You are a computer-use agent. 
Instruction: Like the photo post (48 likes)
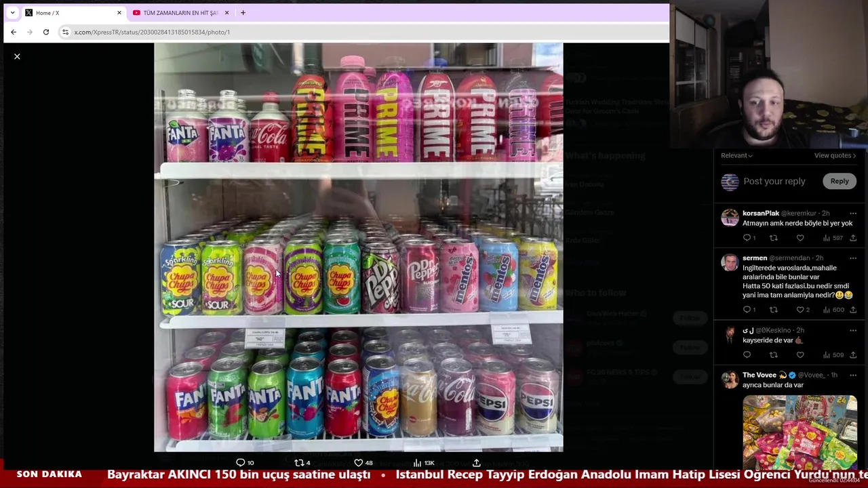click(x=363, y=462)
